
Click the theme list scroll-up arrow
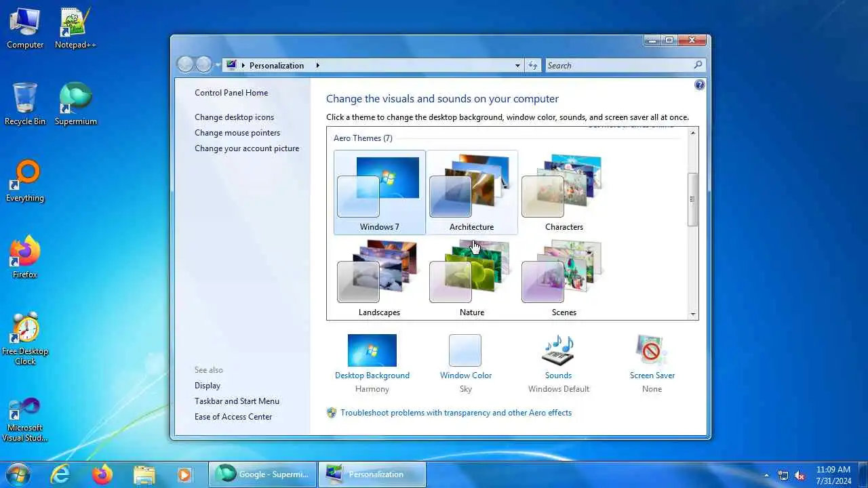[x=692, y=133]
